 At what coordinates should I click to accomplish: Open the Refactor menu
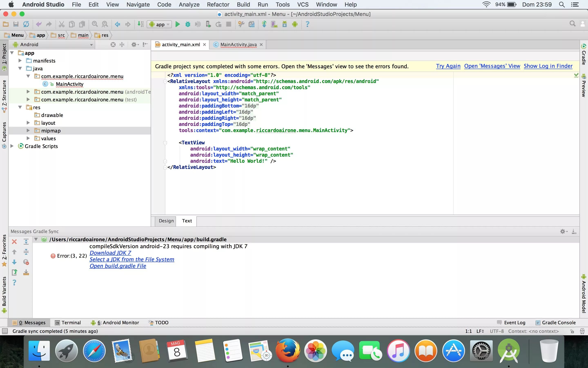pos(218,4)
